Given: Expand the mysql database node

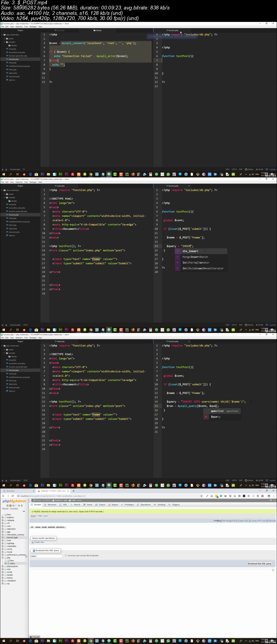Looking at the screenshot, I should (2, 552).
